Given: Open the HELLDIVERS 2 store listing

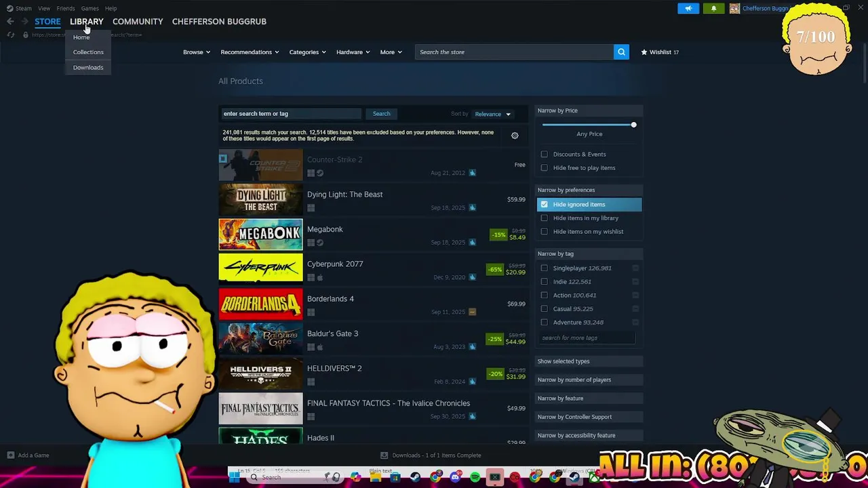Looking at the screenshot, I should click(373, 373).
